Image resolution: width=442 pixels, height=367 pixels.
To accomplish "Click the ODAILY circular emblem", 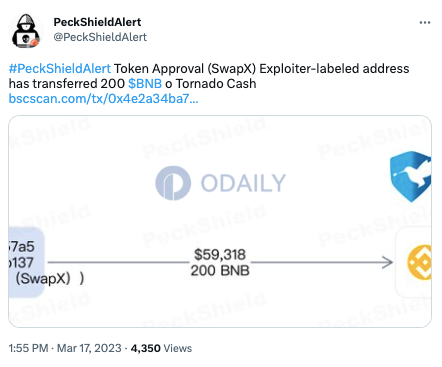I will pos(173,183).
